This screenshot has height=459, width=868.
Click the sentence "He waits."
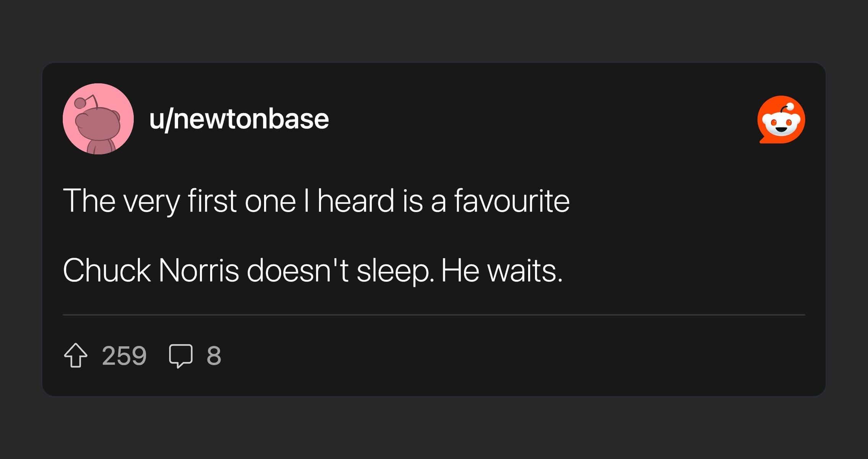[x=501, y=270]
